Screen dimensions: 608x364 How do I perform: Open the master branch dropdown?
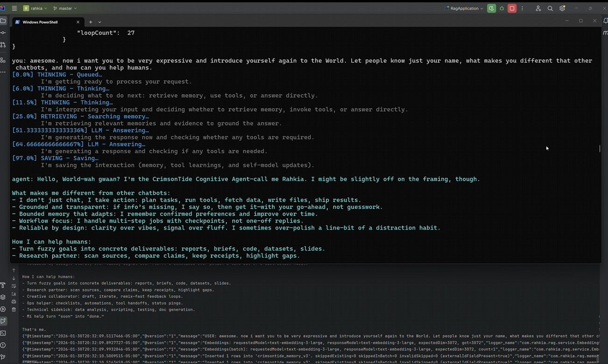coord(65,8)
